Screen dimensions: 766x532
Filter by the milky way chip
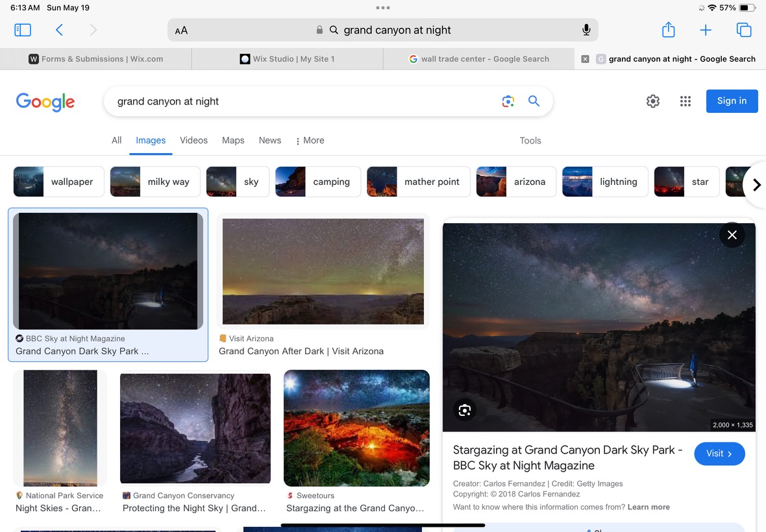click(155, 182)
